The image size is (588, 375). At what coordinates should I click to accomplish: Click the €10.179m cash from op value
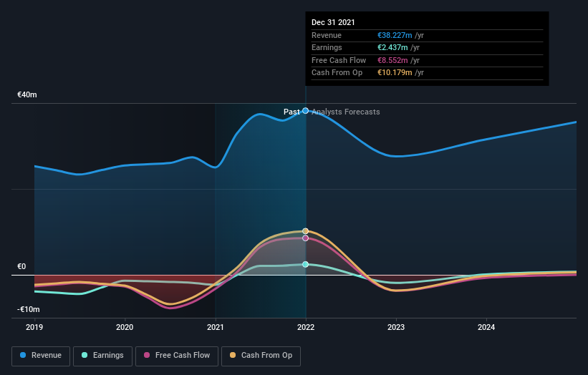tap(395, 73)
